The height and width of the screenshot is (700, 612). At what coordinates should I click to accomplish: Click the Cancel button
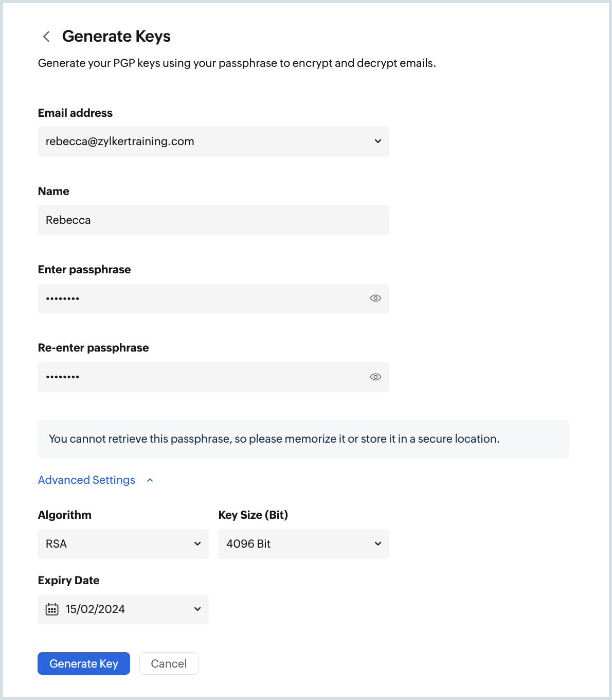pos(169,663)
